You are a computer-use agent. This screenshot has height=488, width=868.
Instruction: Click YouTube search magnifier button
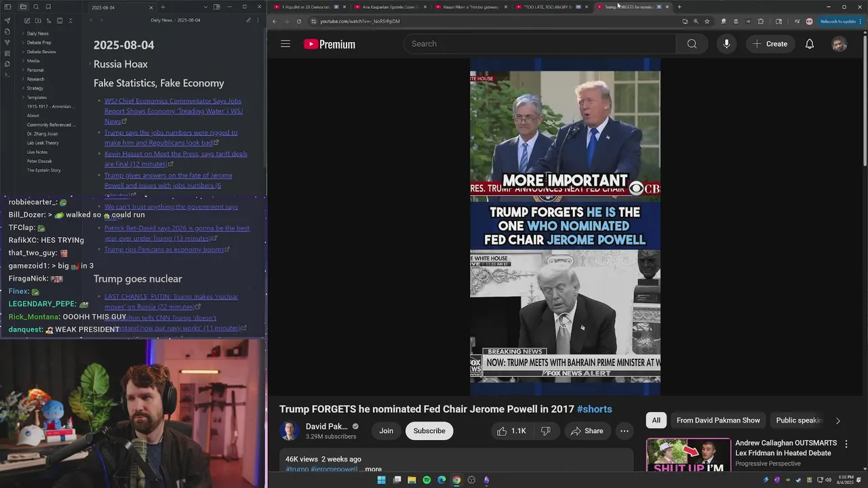point(692,44)
